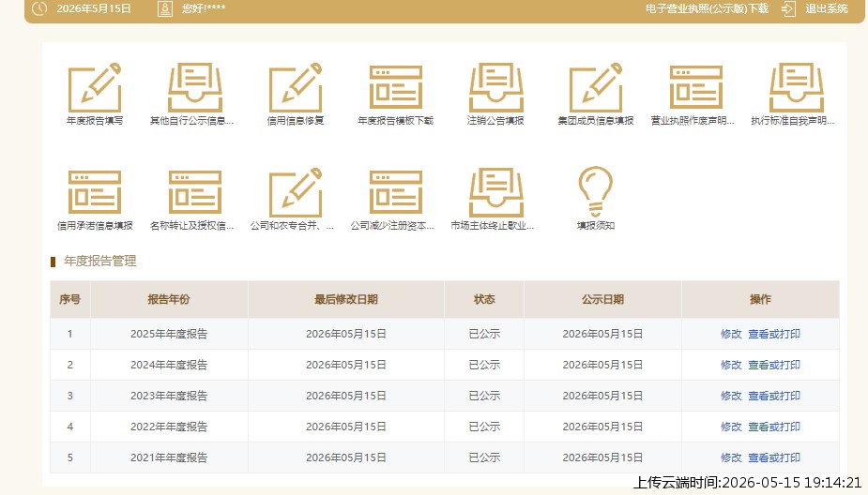Click the 您好!**** greeting text
Image resolution: width=868 pixels, height=495 pixels.
[x=204, y=8]
